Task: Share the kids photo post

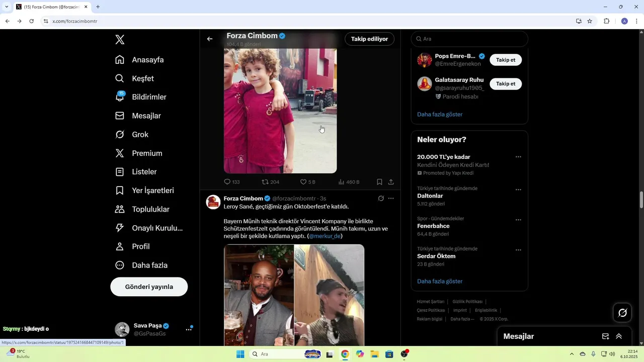Action: click(x=391, y=182)
